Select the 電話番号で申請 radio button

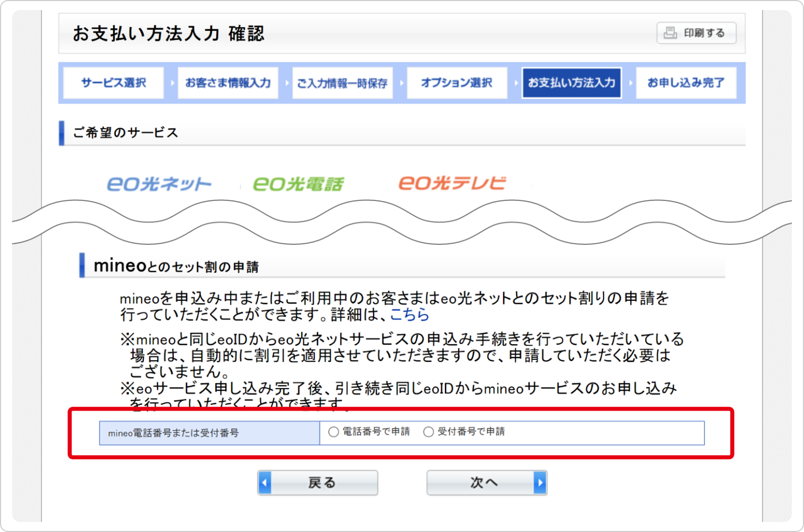333,432
